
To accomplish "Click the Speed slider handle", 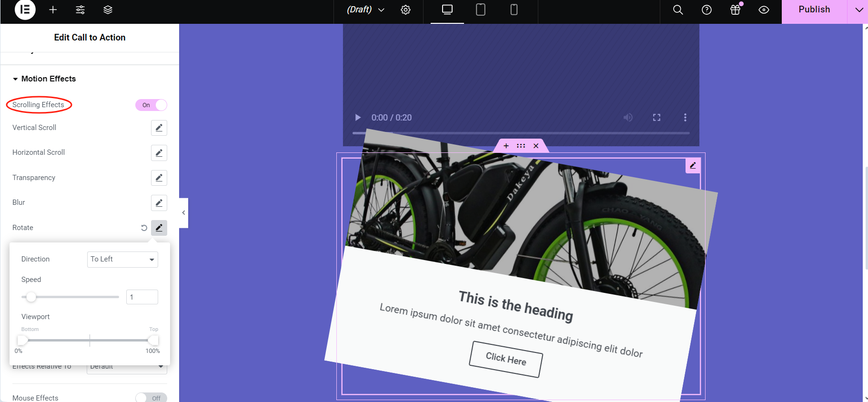I will 31,297.
